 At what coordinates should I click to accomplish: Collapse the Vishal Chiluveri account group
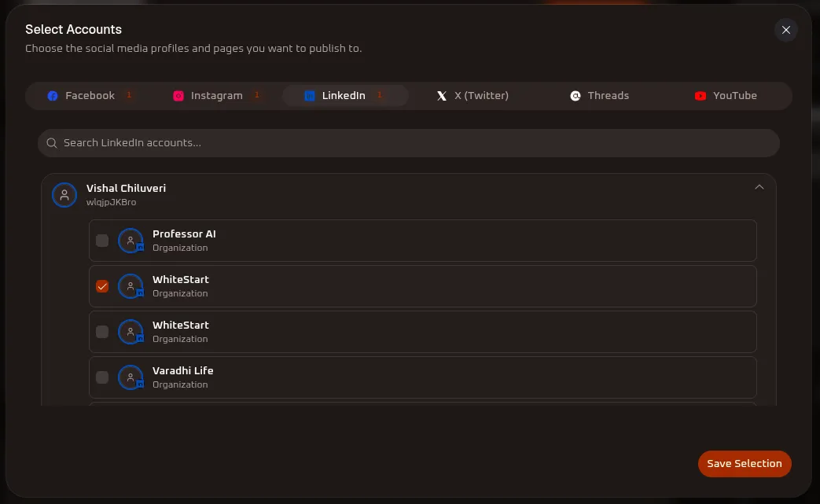point(759,187)
